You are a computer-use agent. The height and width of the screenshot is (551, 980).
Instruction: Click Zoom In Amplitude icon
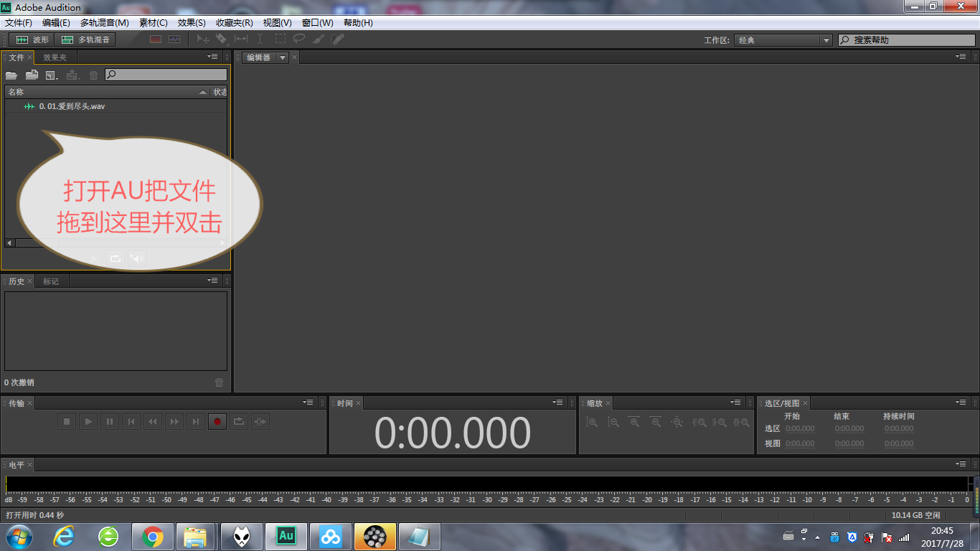point(592,423)
